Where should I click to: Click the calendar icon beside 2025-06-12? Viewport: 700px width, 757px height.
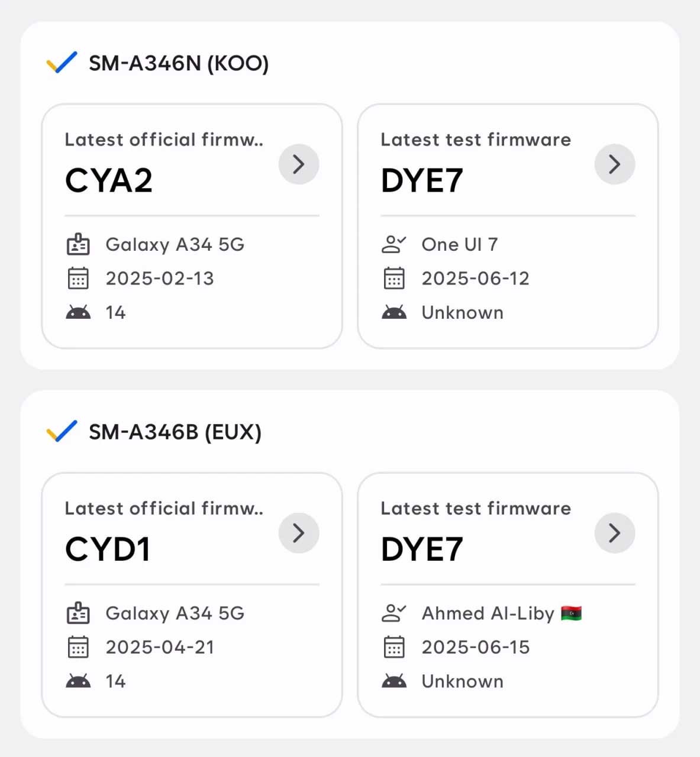coord(394,278)
